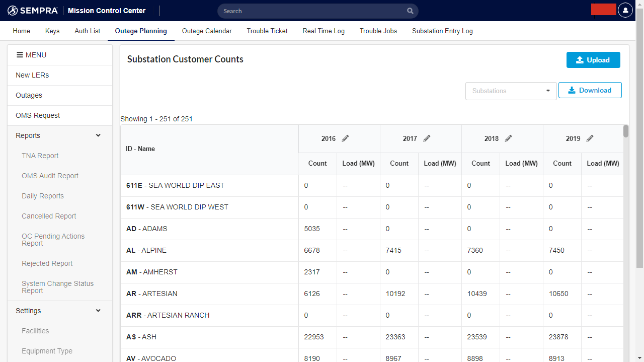Image resolution: width=644 pixels, height=362 pixels.
Task: Edit the 2016 column header with pencil icon
Action: point(346,138)
